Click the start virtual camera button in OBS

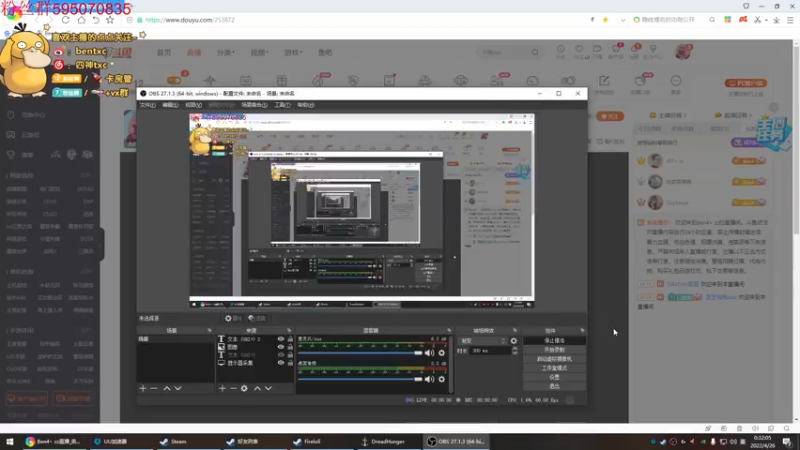click(x=554, y=359)
